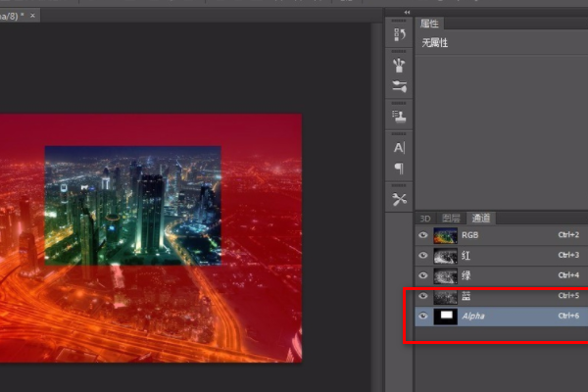Screen dimensions: 588x392
Task: Close the document tab
Action: pyautogui.click(x=32, y=16)
